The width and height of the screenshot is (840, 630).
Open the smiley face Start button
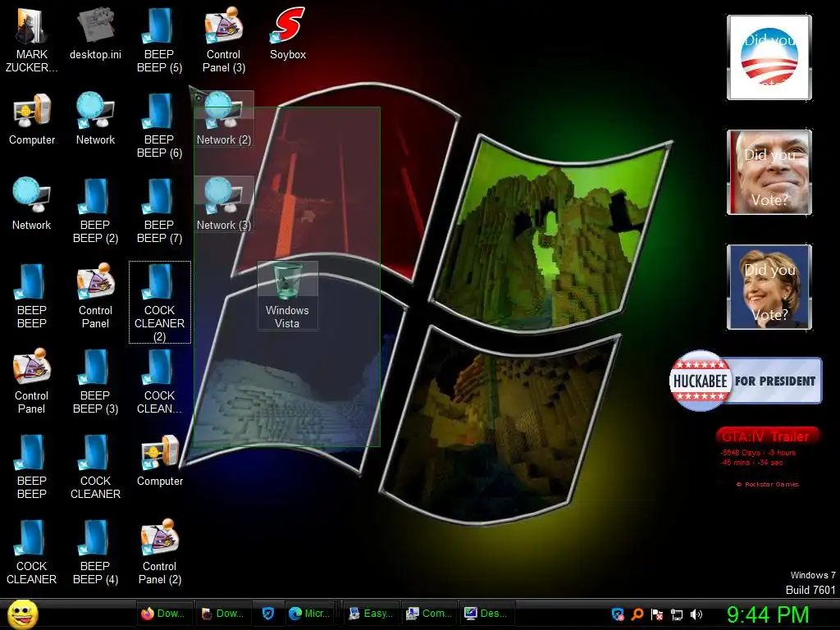click(23, 614)
